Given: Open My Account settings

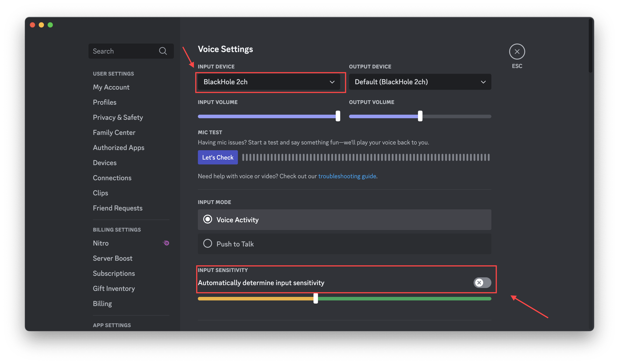Looking at the screenshot, I should pyautogui.click(x=111, y=87).
